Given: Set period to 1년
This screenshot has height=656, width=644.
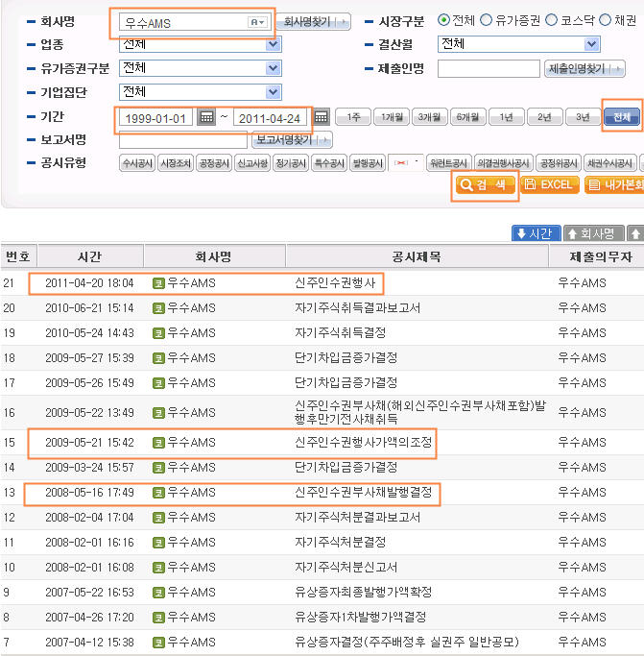Looking at the screenshot, I should click(x=507, y=117).
